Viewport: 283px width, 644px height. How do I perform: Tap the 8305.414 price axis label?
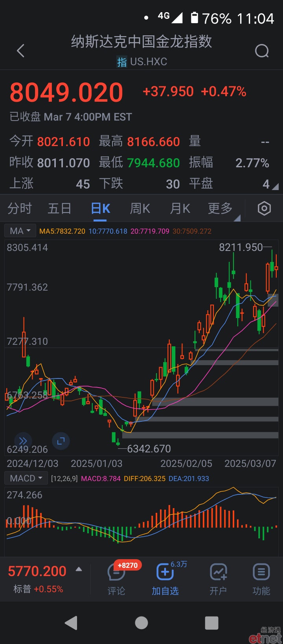coord(28,247)
